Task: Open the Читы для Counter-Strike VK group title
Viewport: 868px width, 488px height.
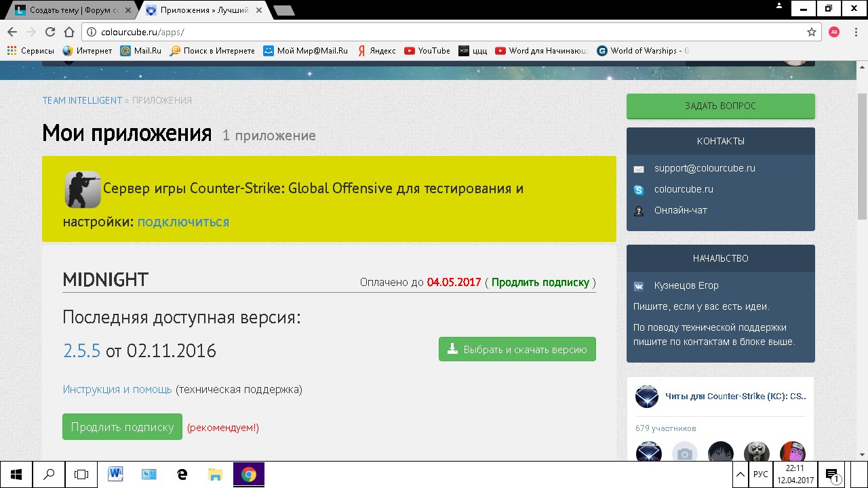Action: [x=736, y=396]
